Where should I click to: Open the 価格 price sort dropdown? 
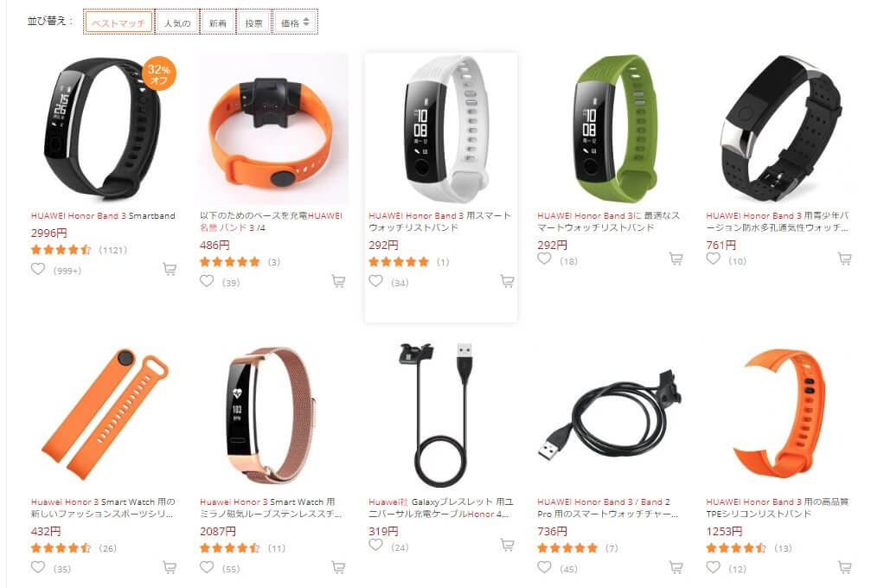click(296, 22)
